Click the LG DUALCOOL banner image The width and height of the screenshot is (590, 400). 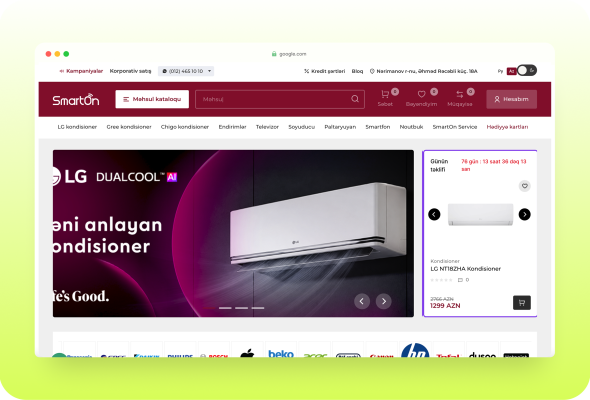coord(233,233)
